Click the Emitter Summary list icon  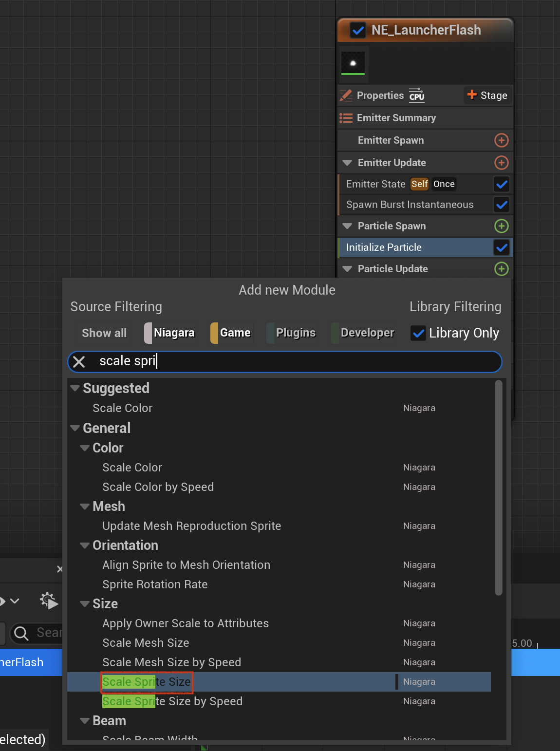coord(346,118)
